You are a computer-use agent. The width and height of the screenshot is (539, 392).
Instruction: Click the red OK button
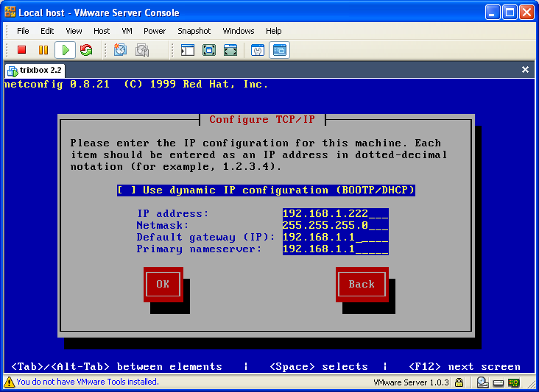coord(163,284)
